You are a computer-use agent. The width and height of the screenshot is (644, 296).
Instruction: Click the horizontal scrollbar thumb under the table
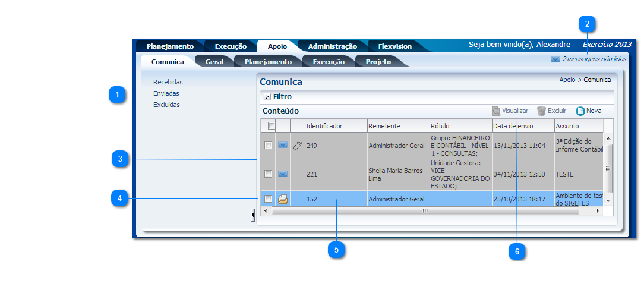click(425, 210)
